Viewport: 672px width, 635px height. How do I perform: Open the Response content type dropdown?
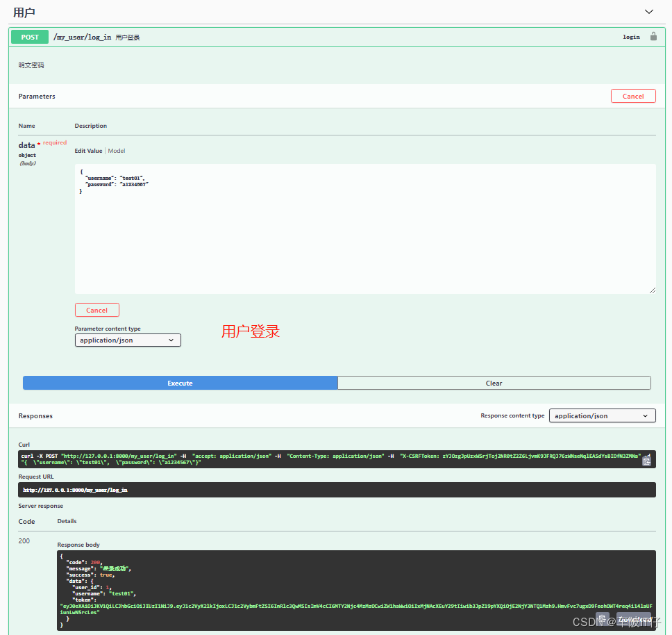pos(601,415)
